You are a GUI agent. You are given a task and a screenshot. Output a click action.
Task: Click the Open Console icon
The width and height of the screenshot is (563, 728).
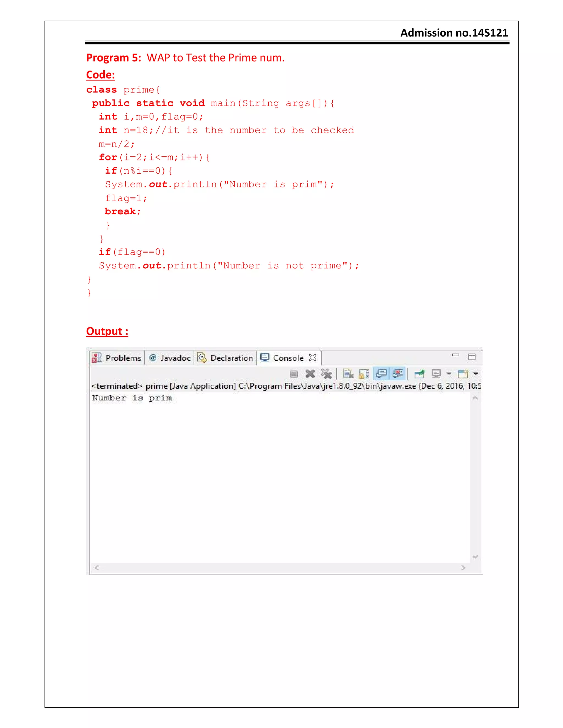[463, 374]
